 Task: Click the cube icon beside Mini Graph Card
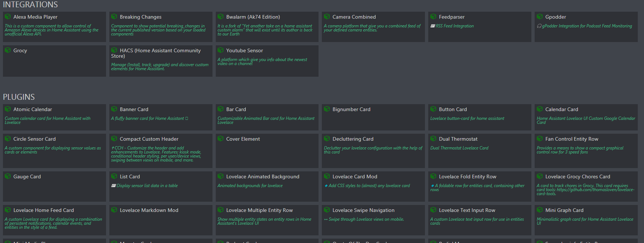pos(540,210)
